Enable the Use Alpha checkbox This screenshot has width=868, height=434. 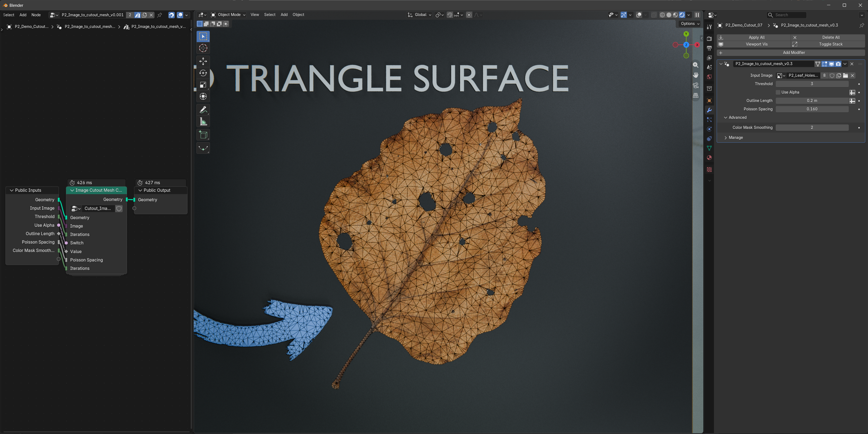tap(778, 92)
